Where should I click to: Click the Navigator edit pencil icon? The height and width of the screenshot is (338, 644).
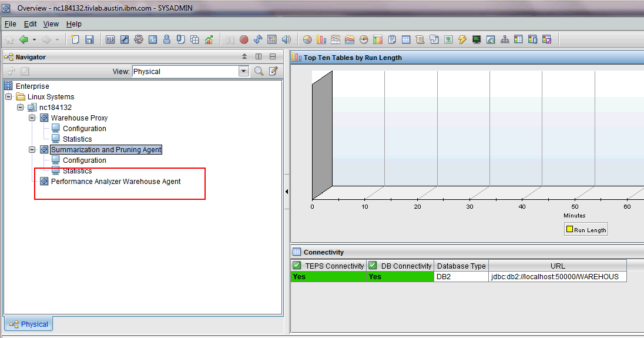[273, 71]
